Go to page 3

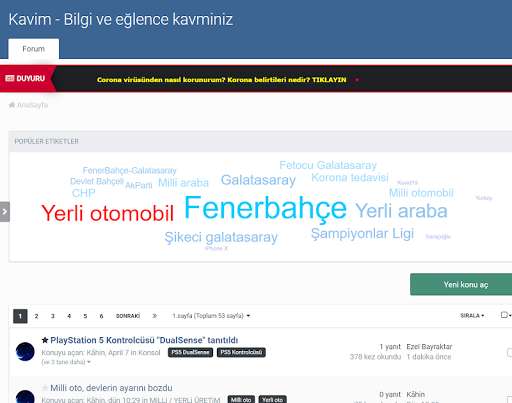pos(53,316)
